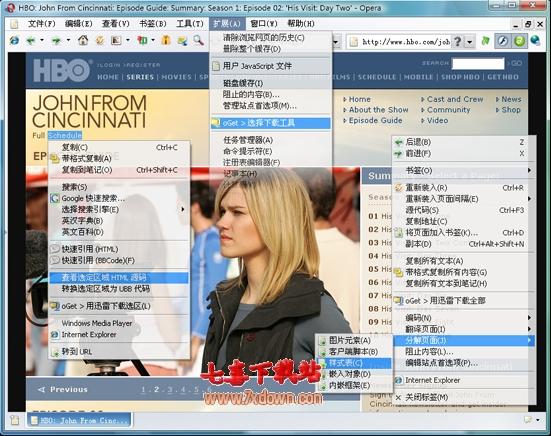This screenshot has width=551, height=436.
Task: Click the question mark icon near address bar
Action: tap(458, 41)
